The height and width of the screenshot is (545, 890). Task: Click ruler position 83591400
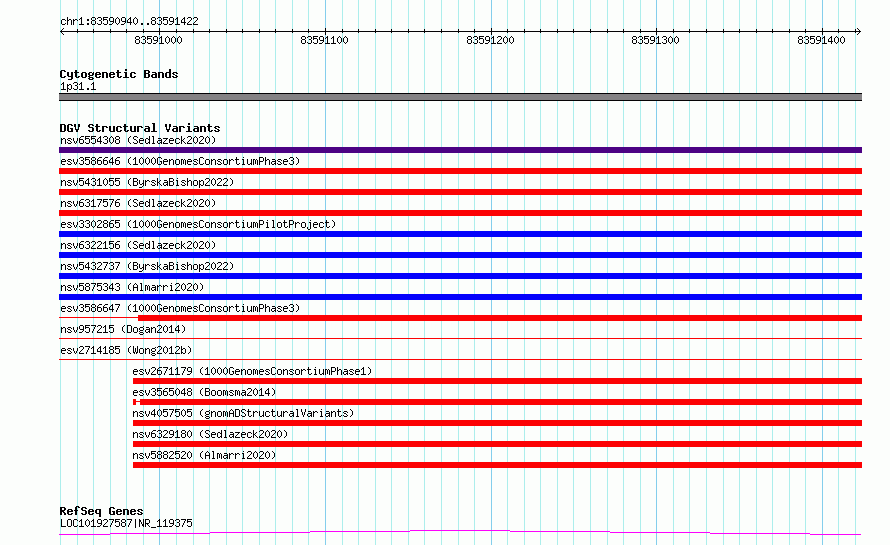[x=821, y=40]
